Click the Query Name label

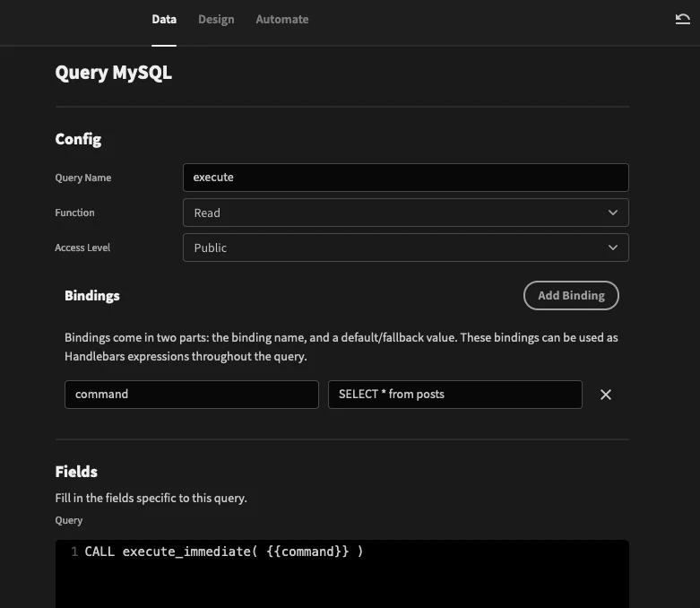click(x=83, y=178)
